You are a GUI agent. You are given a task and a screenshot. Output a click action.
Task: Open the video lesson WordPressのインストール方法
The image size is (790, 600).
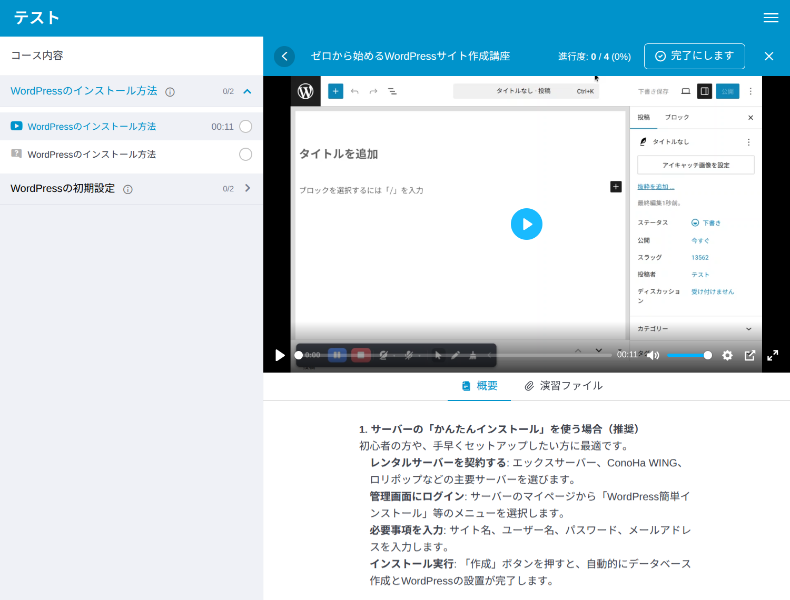(92, 126)
